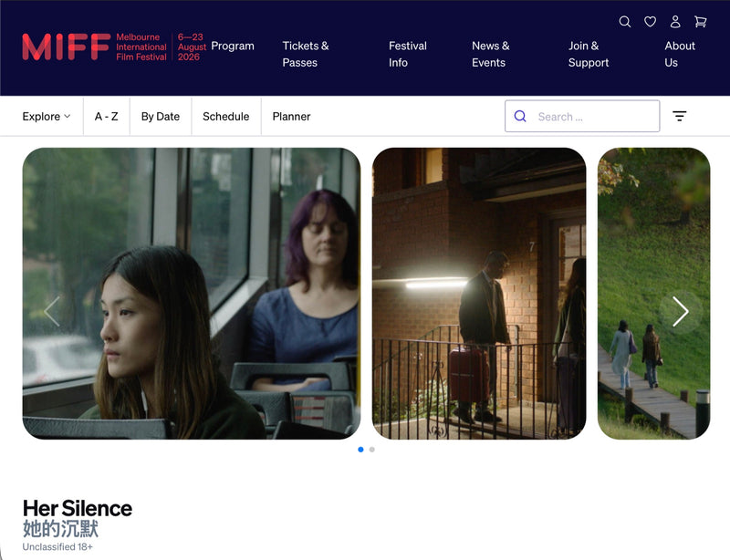Go to previous carousel image
The image size is (730, 560).
click(52, 311)
